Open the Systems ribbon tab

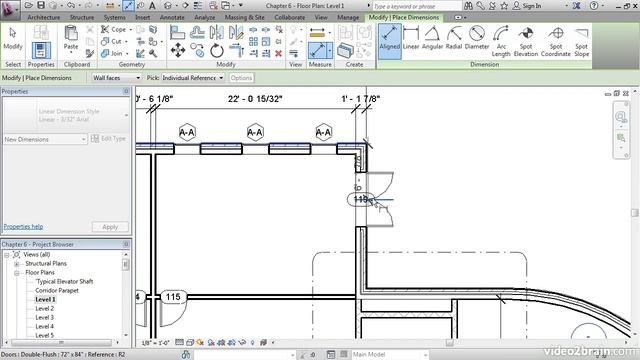pyautogui.click(x=115, y=17)
